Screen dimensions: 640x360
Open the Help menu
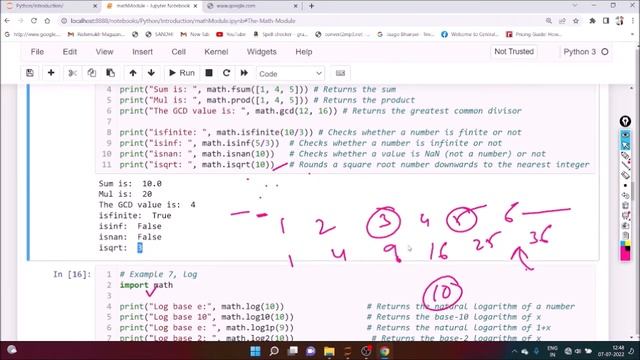point(304,52)
